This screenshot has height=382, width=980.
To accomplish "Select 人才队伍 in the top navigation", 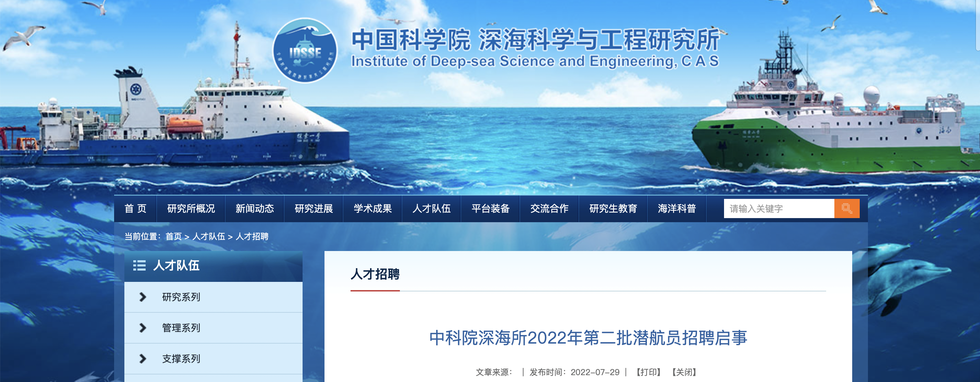I will coord(431,209).
